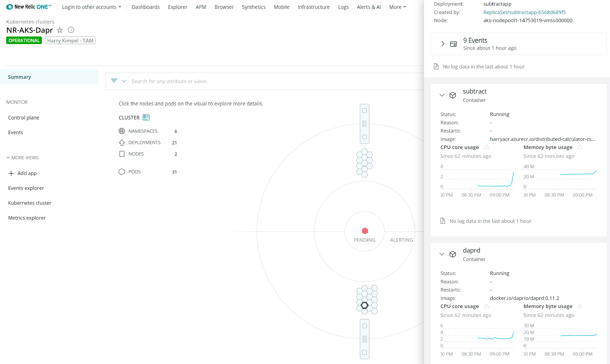
Task: Open Synthetics in the top navigation
Action: click(x=254, y=7)
